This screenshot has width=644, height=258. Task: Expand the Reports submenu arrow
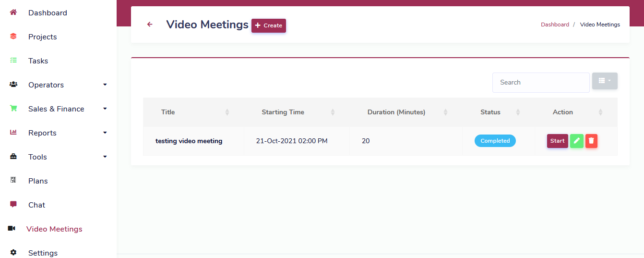[105, 133]
